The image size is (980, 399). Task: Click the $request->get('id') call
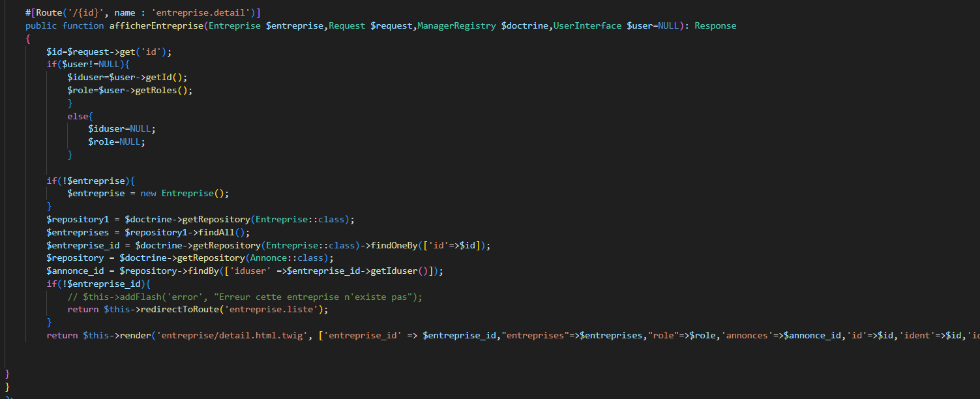tap(117, 52)
